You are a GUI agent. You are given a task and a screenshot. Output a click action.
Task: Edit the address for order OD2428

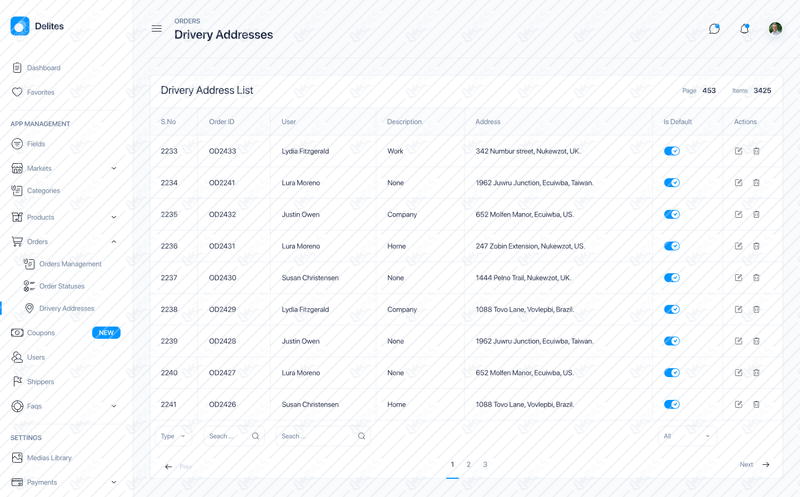click(x=738, y=341)
